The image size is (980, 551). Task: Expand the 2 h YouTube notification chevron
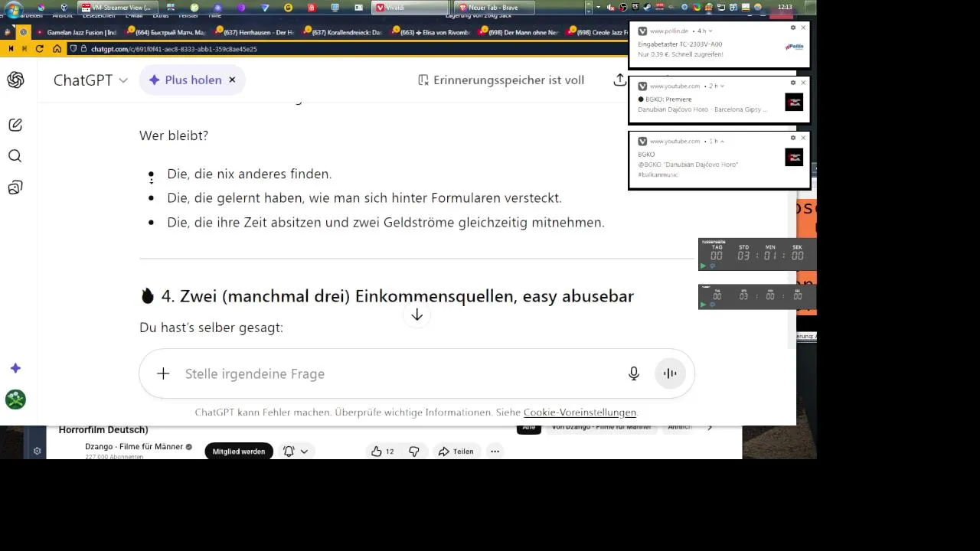pos(721,86)
